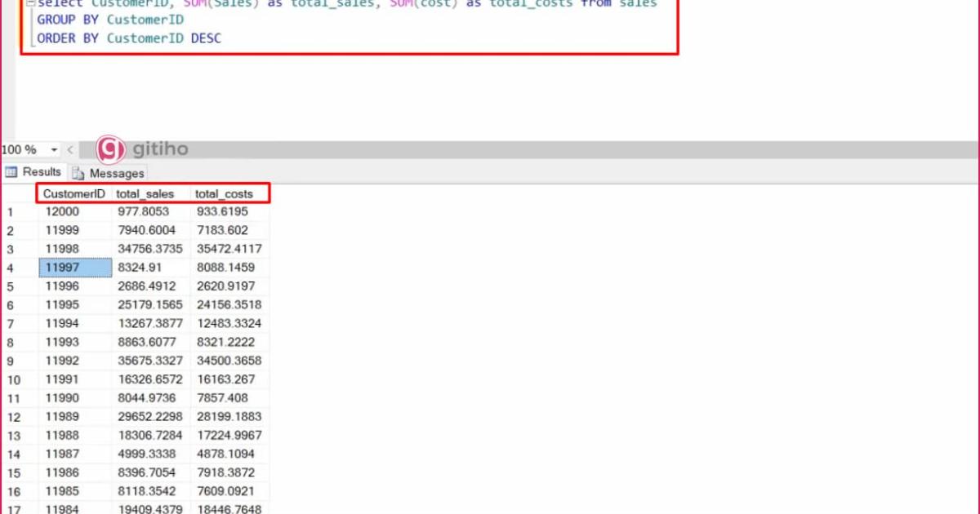Click cell value 4999.3338
This screenshot has width=980, height=514.
coord(151,454)
